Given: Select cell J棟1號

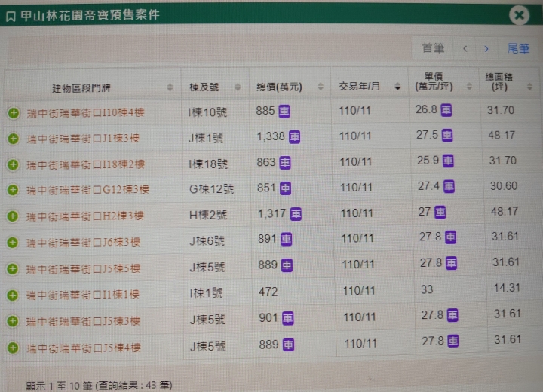Looking at the screenshot, I should tap(206, 138).
